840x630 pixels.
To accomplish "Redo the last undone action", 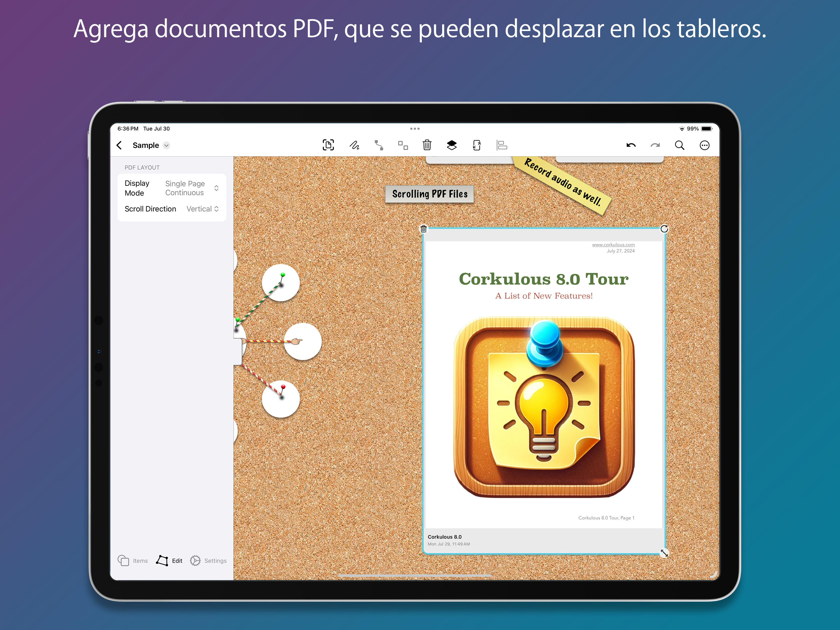I will click(655, 145).
